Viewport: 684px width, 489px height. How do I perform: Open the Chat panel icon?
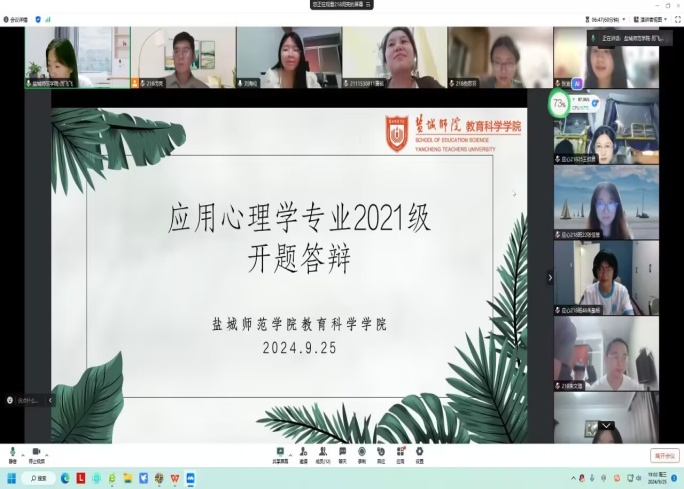coord(342,452)
